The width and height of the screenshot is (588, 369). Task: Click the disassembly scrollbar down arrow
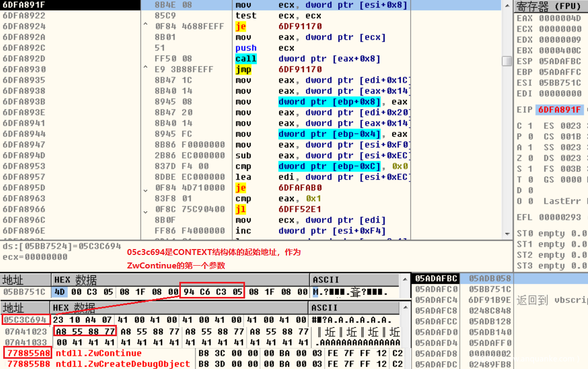(x=507, y=235)
